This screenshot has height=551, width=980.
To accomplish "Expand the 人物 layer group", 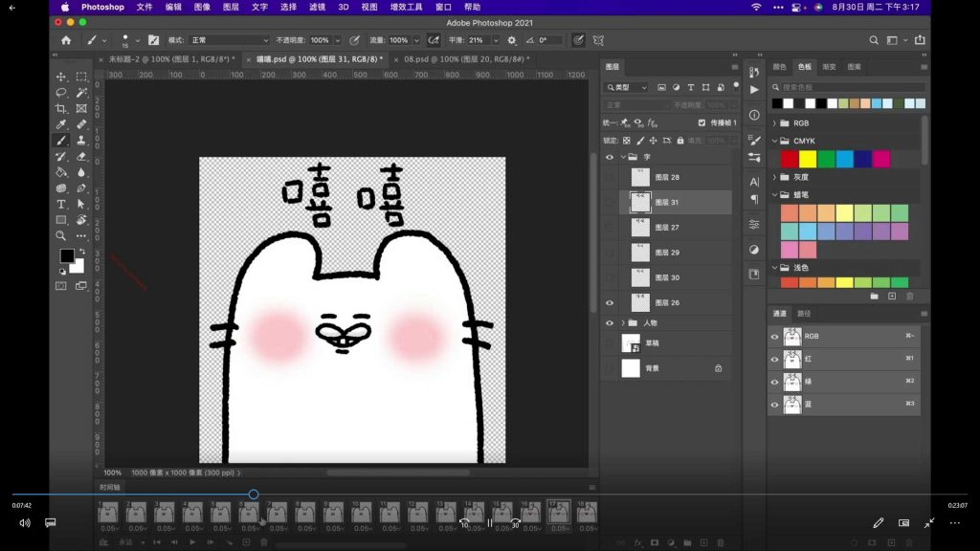I will [x=623, y=323].
